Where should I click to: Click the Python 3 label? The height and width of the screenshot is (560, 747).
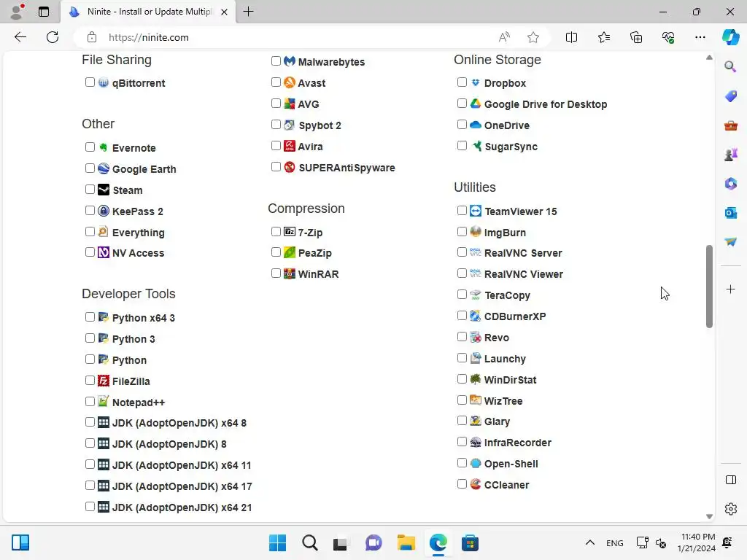pyautogui.click(x=133, y=338)
